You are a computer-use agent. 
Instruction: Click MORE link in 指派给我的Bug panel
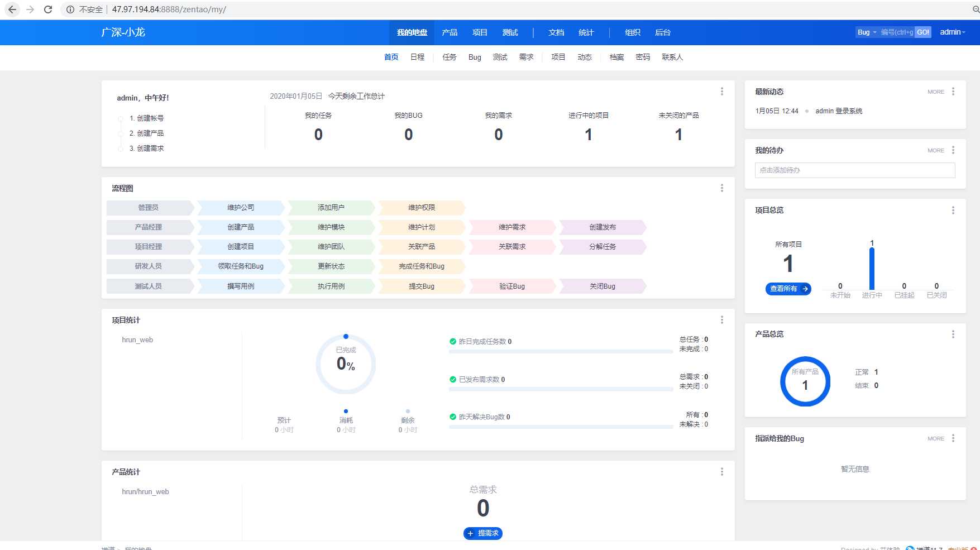pos(936,438)
